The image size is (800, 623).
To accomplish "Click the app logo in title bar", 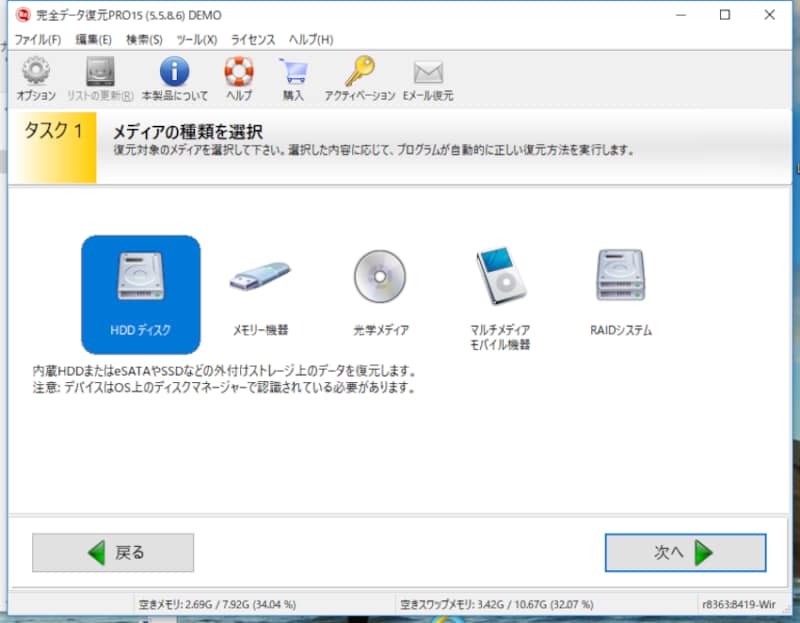I will [x=23, y=15].
